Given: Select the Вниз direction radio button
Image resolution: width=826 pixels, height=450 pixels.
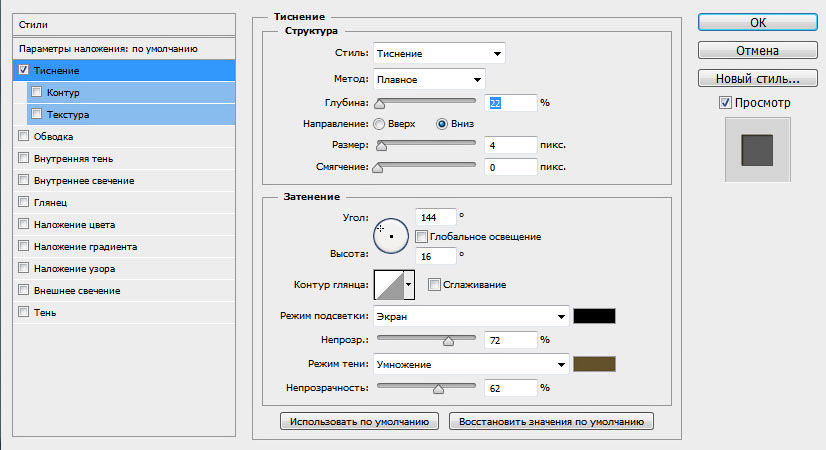Looking at the screenshot, I should click(x=442, y=124).
